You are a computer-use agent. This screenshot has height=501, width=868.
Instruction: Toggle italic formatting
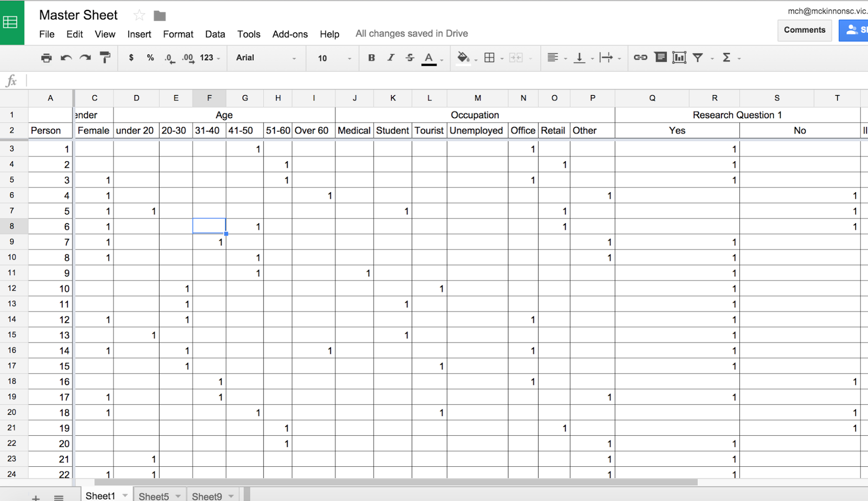(x=391, y=58)
